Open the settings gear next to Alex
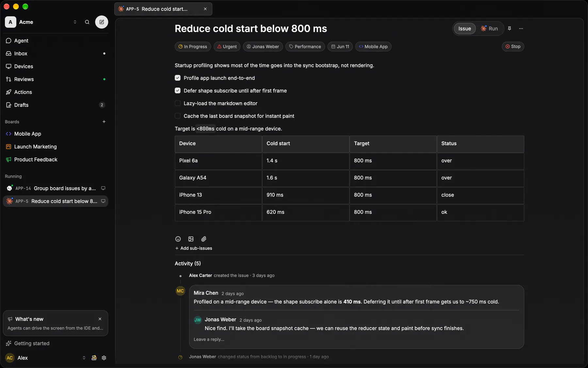 [104, 358]
